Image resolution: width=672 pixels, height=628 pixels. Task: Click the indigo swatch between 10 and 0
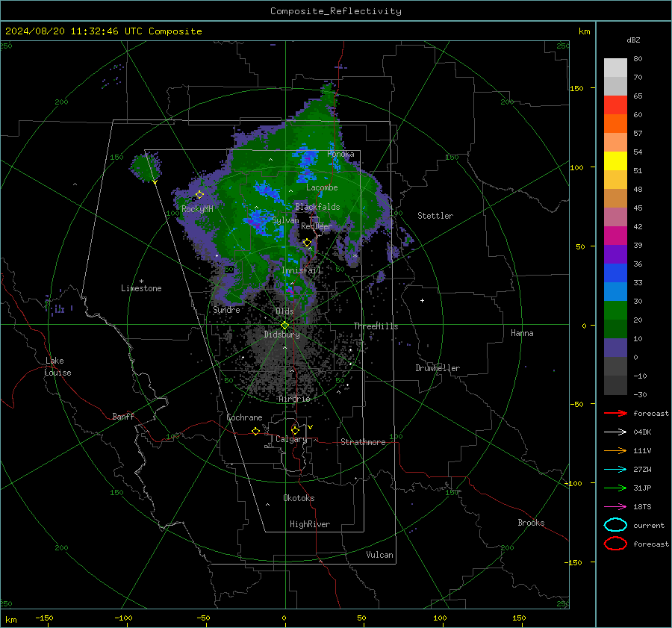(x=615, y=348)
